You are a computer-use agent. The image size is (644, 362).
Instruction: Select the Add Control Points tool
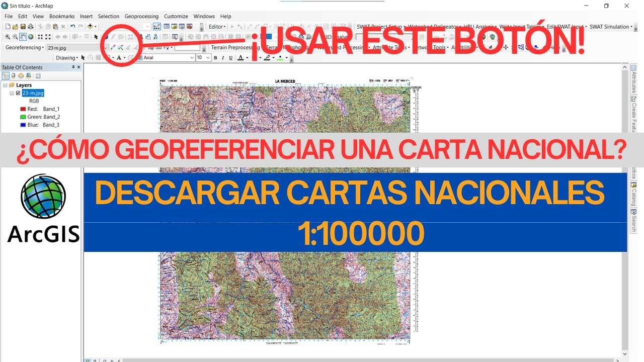(x=113, y=47)
